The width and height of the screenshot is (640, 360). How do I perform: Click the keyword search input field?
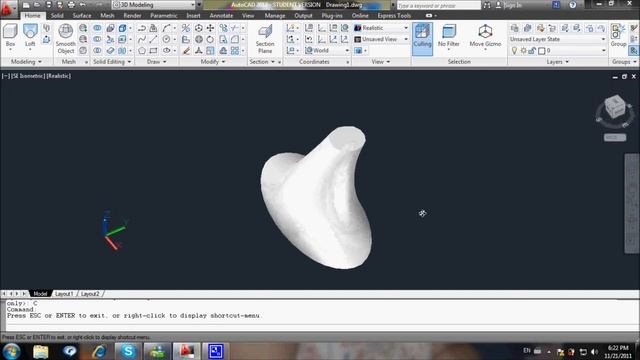pos(439,5)
